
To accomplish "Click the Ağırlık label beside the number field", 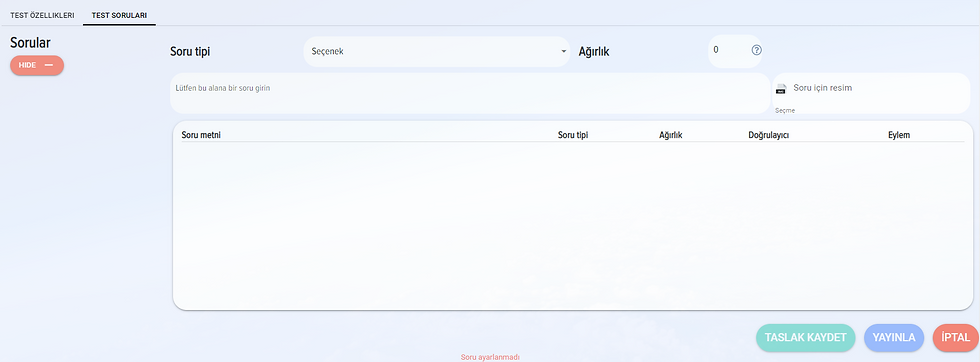I will [594, 52].
